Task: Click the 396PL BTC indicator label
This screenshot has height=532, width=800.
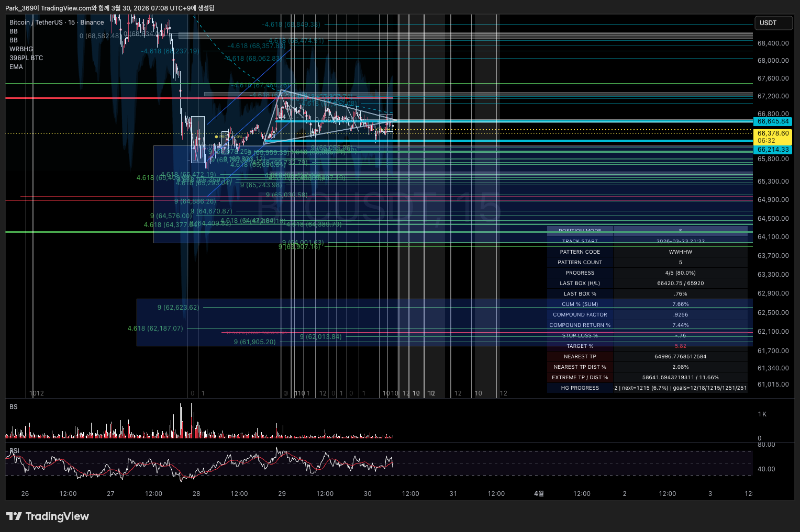Action: coord(26,58)
